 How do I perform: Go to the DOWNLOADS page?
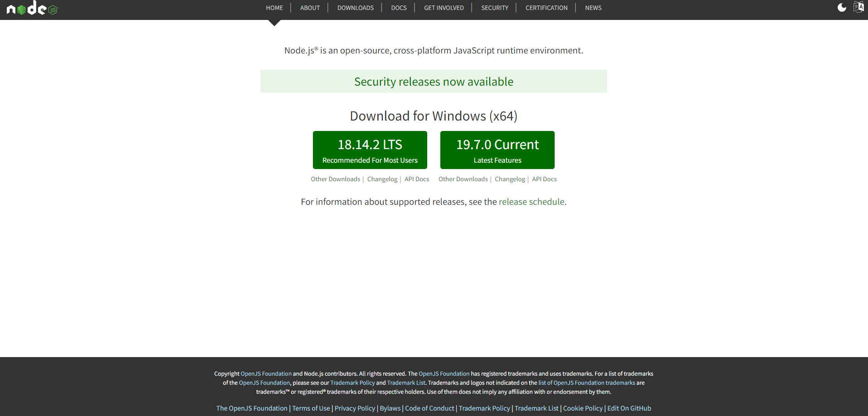[x=356, y=8]
